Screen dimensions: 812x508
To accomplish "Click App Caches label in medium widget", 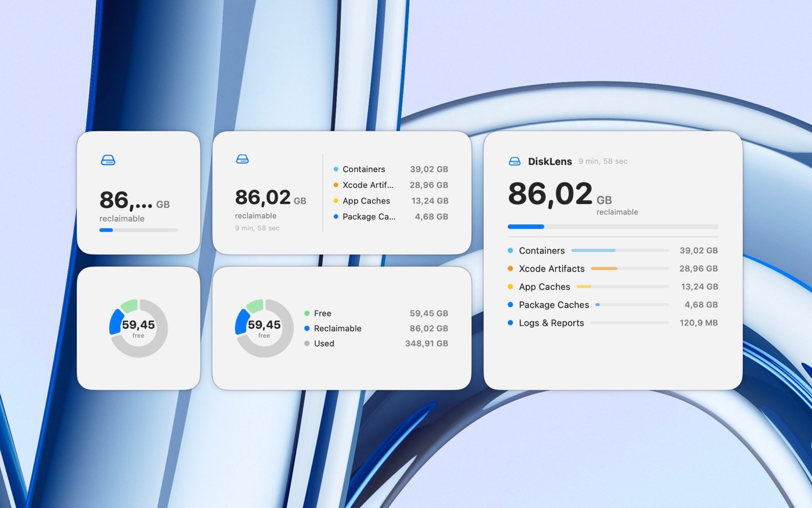I will point(366,201).
